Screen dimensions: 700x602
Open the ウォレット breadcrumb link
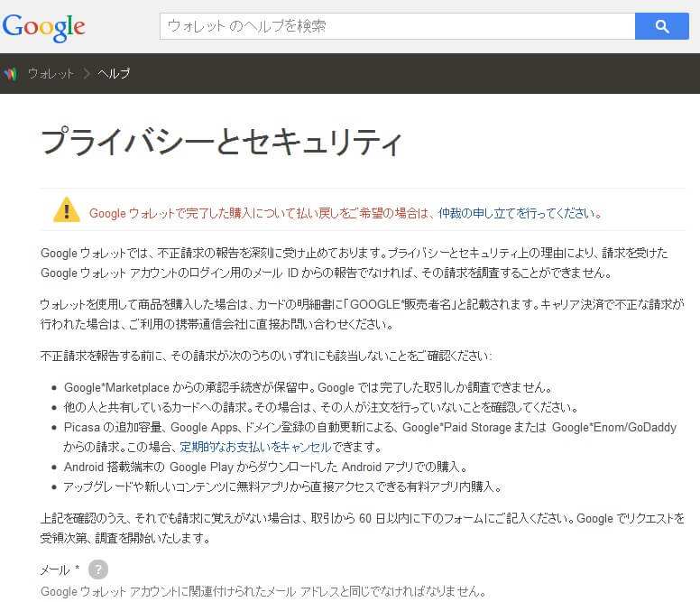tap(51, 74)
